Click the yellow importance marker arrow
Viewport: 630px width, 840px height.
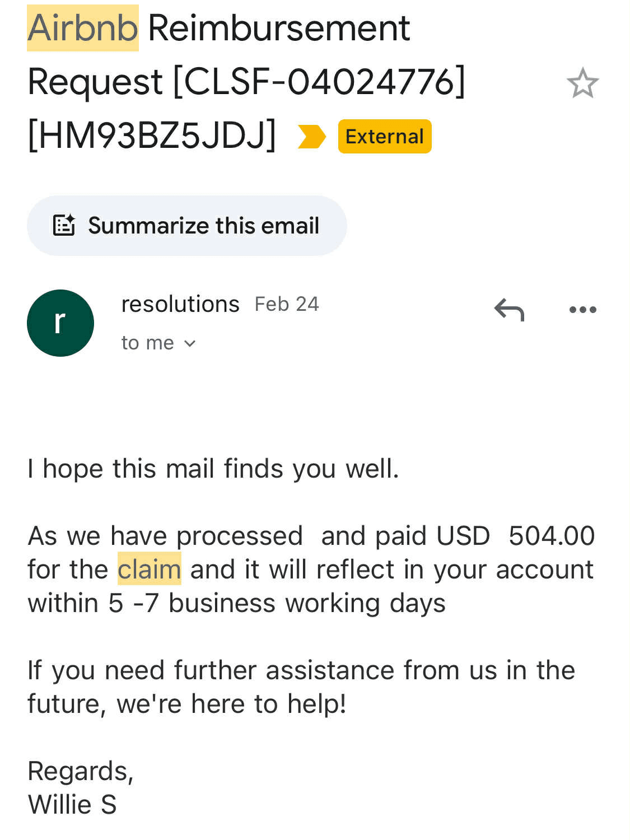(311, 137)
